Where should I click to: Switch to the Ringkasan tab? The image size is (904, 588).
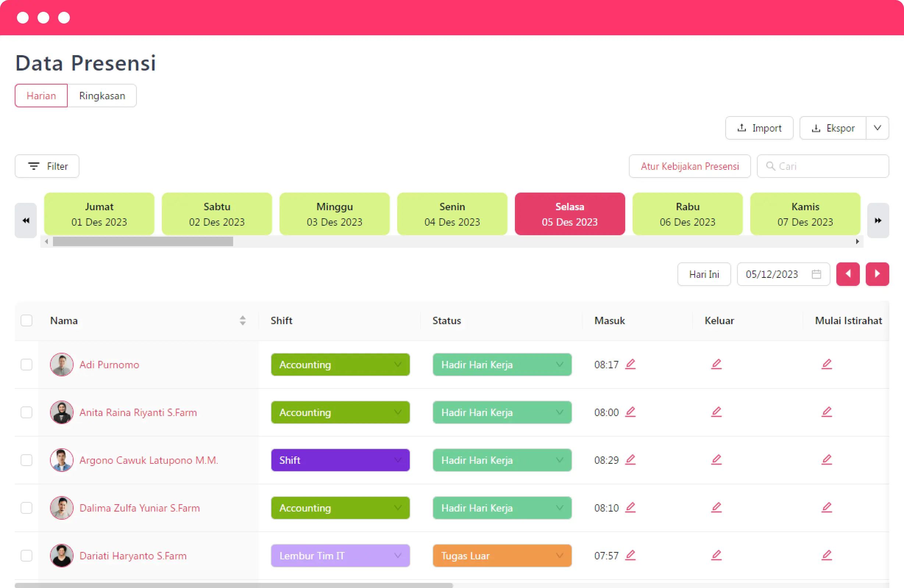(x=102, y=96)
